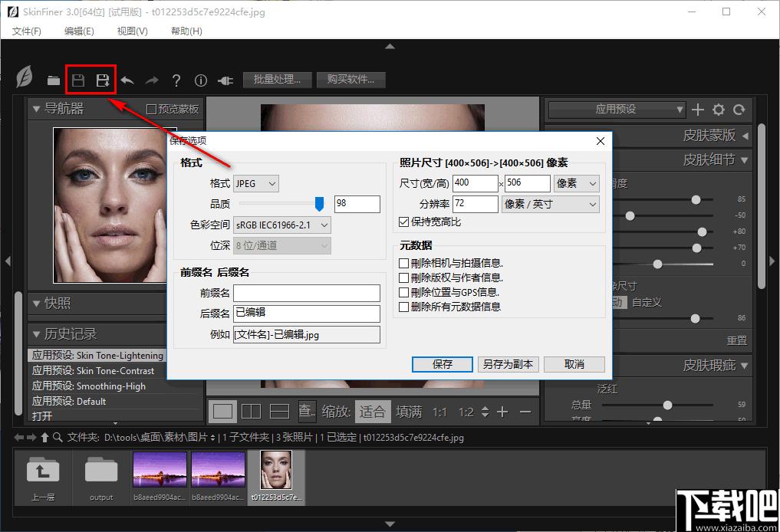
Task: Go back in folder browser
Action: (18, 438)
